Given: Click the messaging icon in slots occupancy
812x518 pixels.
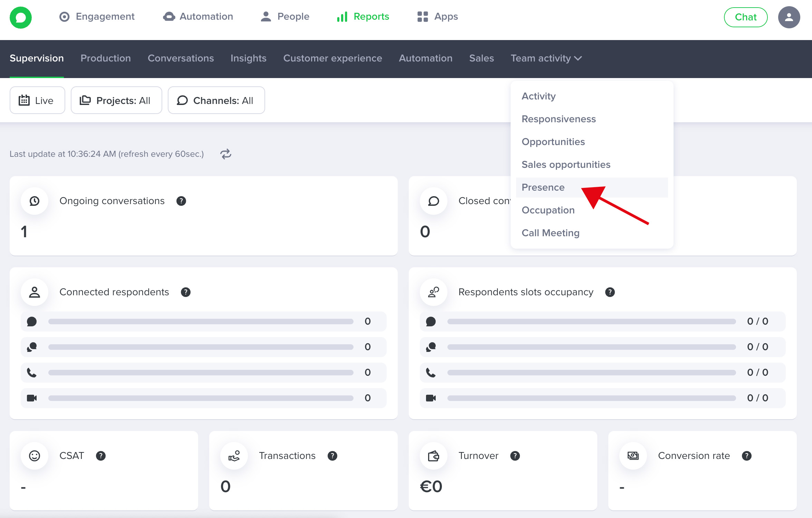Looking at the screenshot, I should (431, 347).
